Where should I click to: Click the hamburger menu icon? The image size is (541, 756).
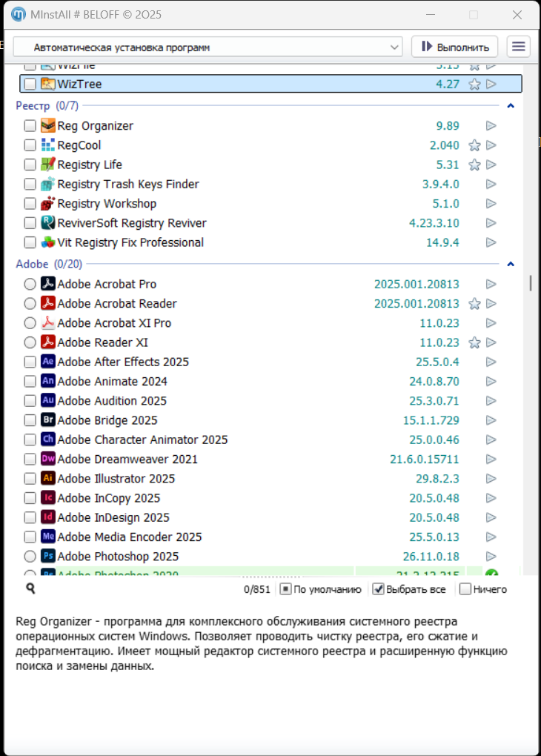pyautogui.click(x=519, y=47)
